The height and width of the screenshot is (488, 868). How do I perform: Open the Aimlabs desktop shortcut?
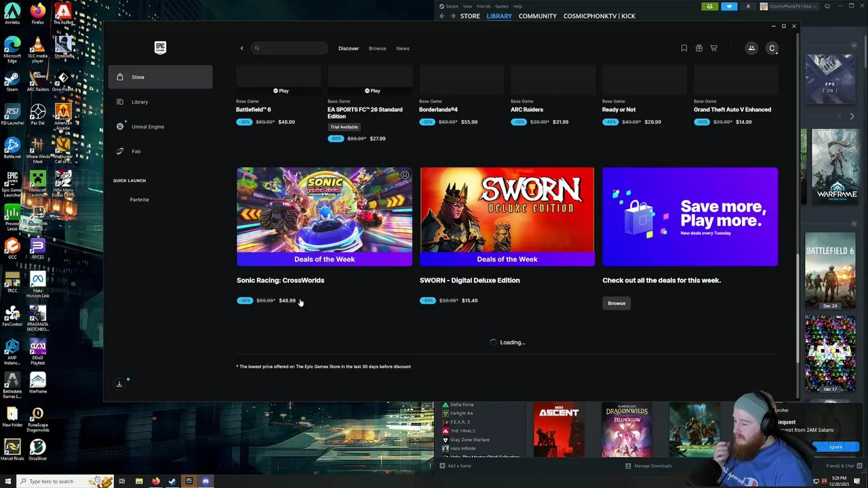point(12,14)
